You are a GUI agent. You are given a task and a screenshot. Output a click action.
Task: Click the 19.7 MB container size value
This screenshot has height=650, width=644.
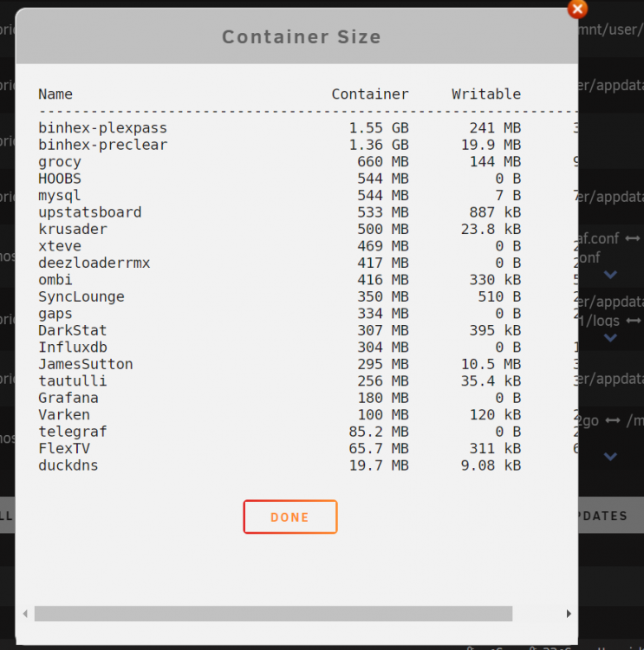(379, 465)
